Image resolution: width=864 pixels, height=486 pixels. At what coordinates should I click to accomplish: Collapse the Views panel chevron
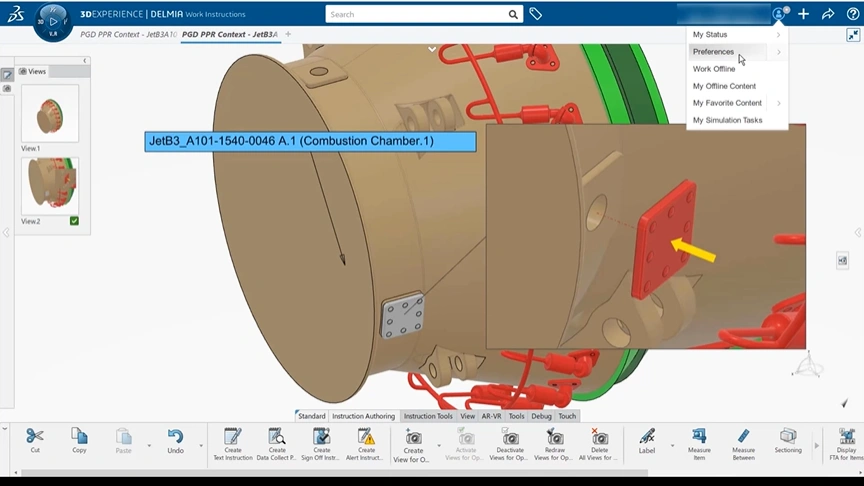(x=85, y=61)
